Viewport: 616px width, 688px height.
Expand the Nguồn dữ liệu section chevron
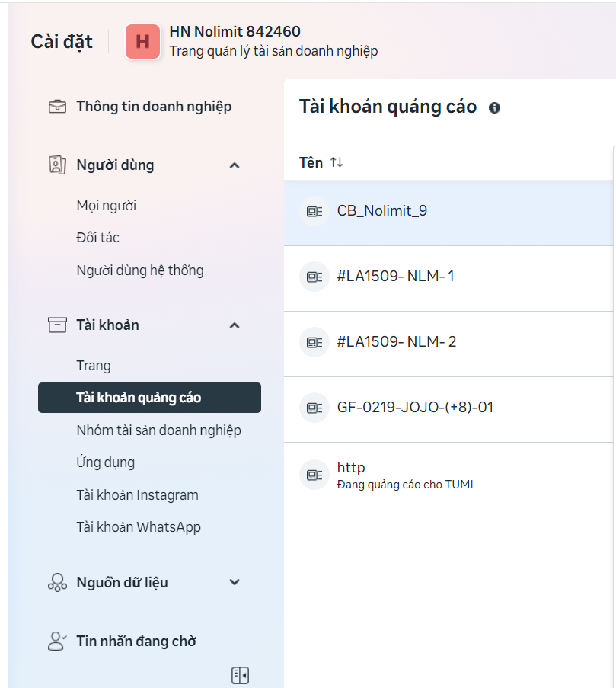(x=235, y=583)
